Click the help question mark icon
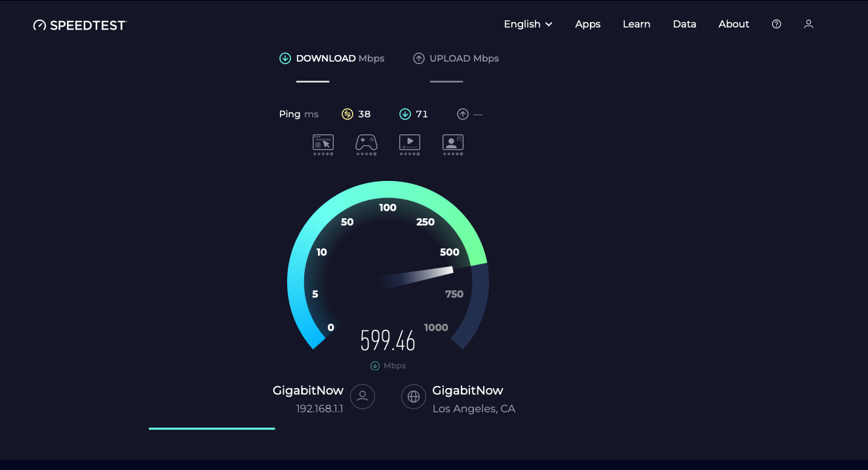This screenshot has height=470, width=868. [x=776, y=24]
